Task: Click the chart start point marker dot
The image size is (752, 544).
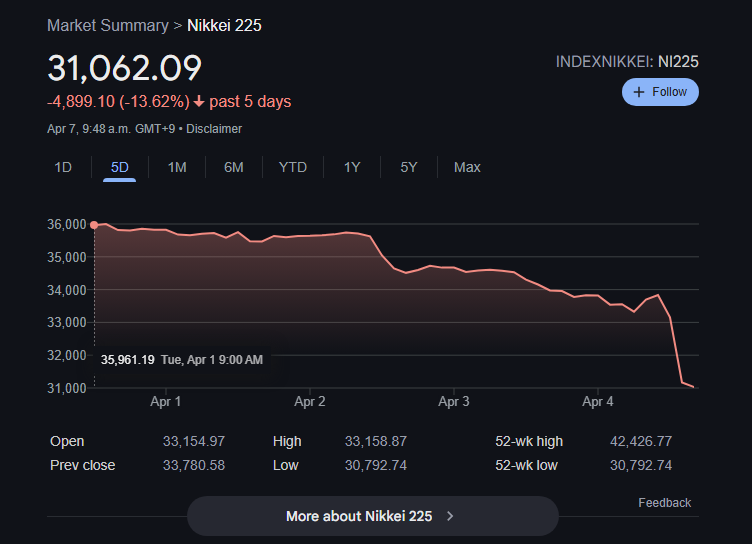Action: [94, 225]
